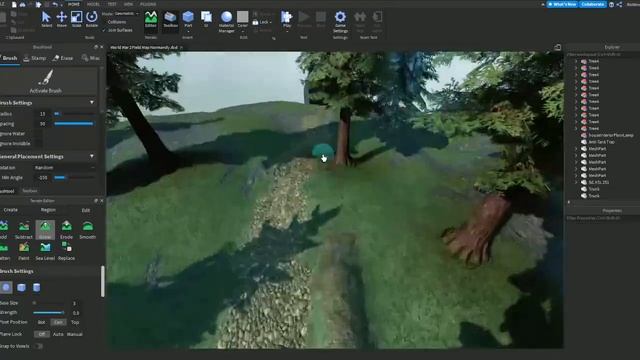The image size is (640, 360).
Task: Select the Erode terrain tool
Action: coord(67,230)
